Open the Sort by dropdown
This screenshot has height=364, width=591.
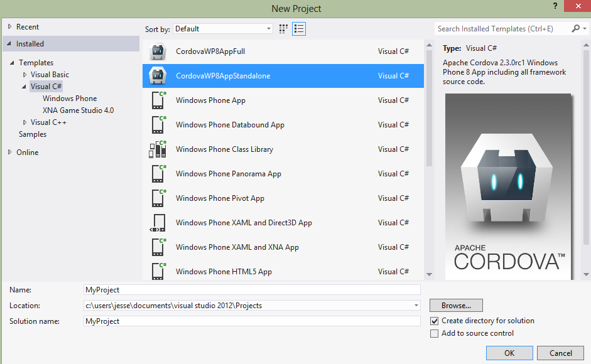222,29
